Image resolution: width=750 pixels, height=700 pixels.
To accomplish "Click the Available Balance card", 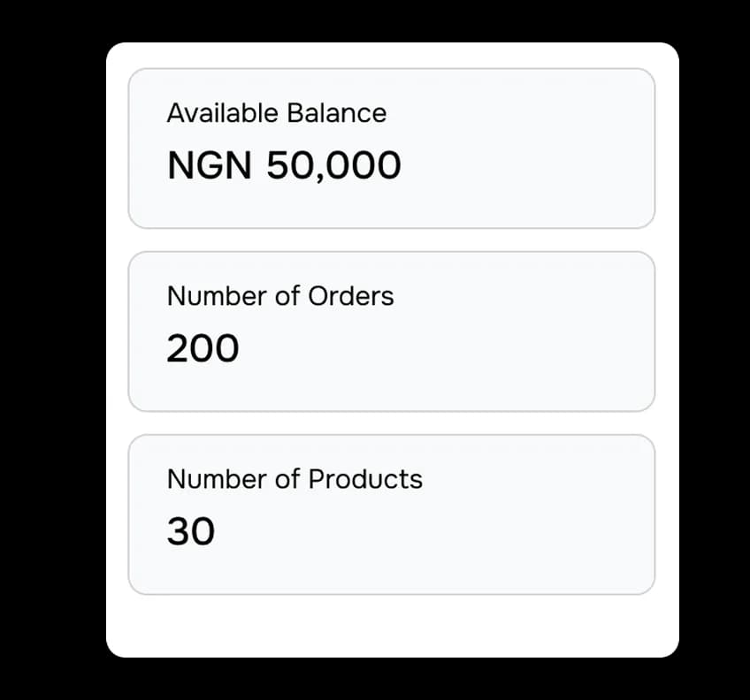I will (392, 148).
